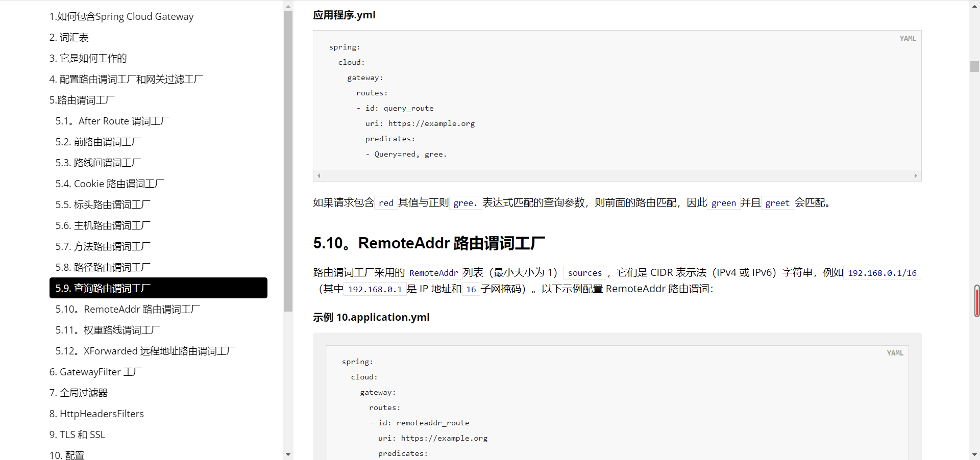Select "9. TLS 和 SSL" section
The width and height of the screenshot is (980, 460).
coord(77,434)
